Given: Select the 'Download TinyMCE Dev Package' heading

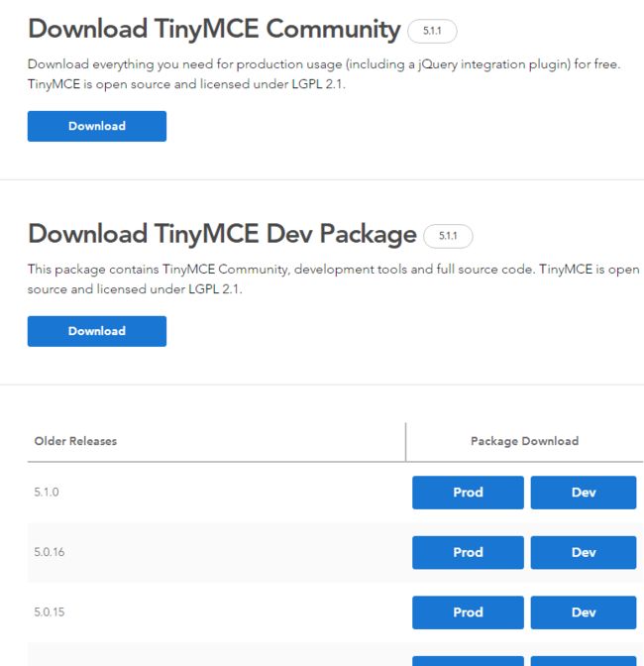Looking at the screenshot, I should tap(222, 235).
